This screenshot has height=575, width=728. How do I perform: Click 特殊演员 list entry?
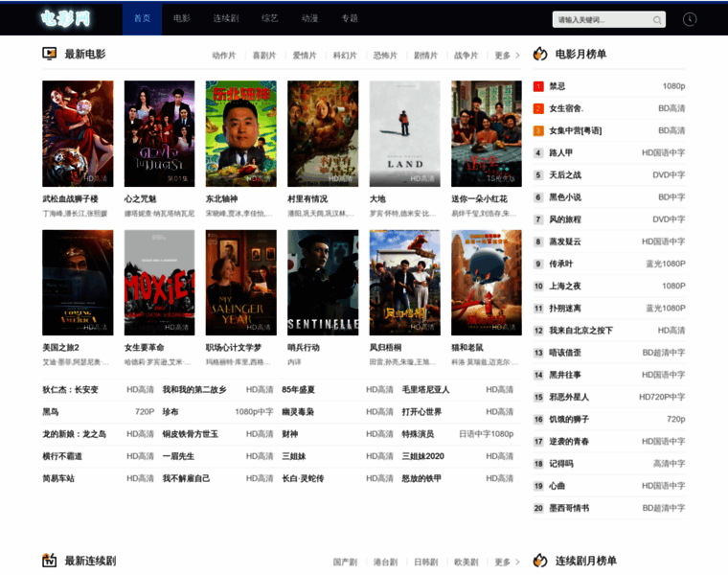click(x=418, y=434)
